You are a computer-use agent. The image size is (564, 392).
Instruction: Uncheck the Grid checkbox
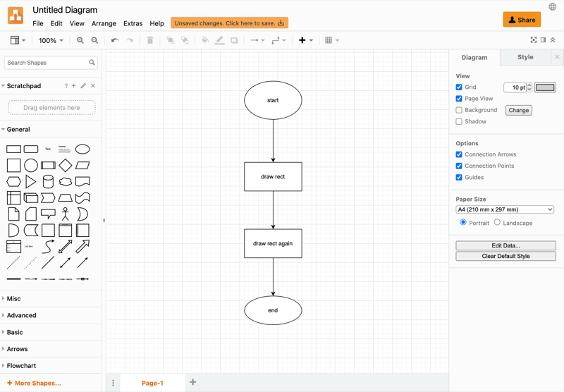[x=459, y=87]
